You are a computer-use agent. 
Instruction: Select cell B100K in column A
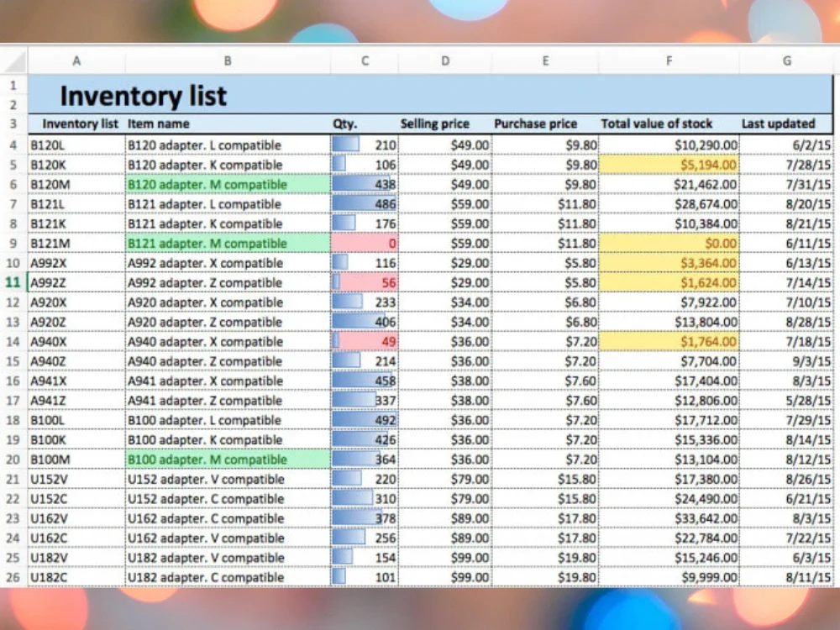(x=76, y=440)
